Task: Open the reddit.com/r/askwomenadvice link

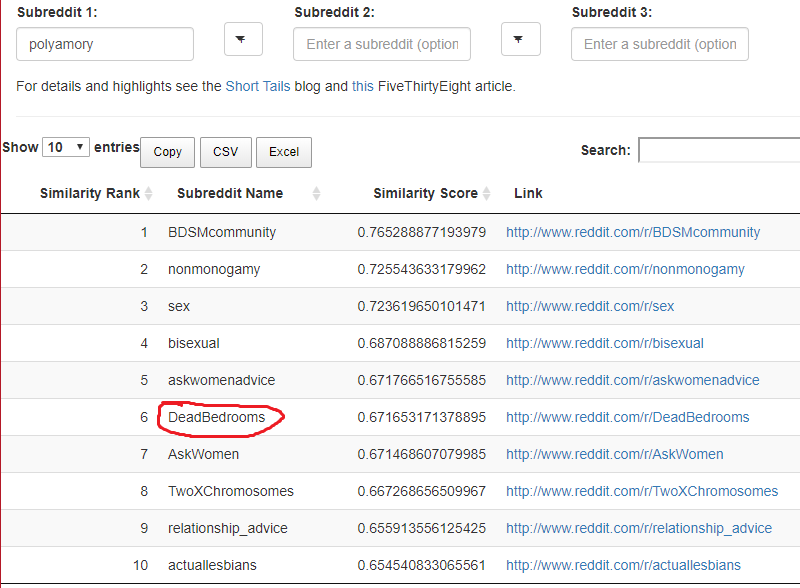Action: (633, 380)
